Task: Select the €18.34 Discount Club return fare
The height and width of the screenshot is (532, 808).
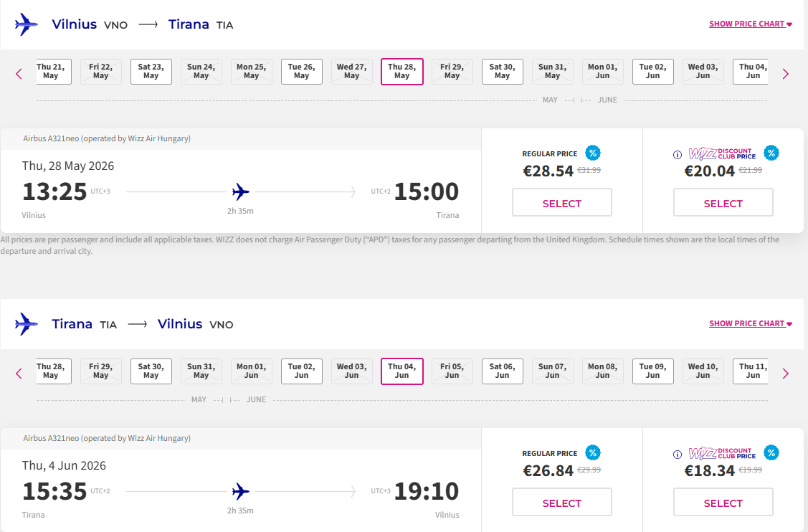Action: tap(723, 503)
